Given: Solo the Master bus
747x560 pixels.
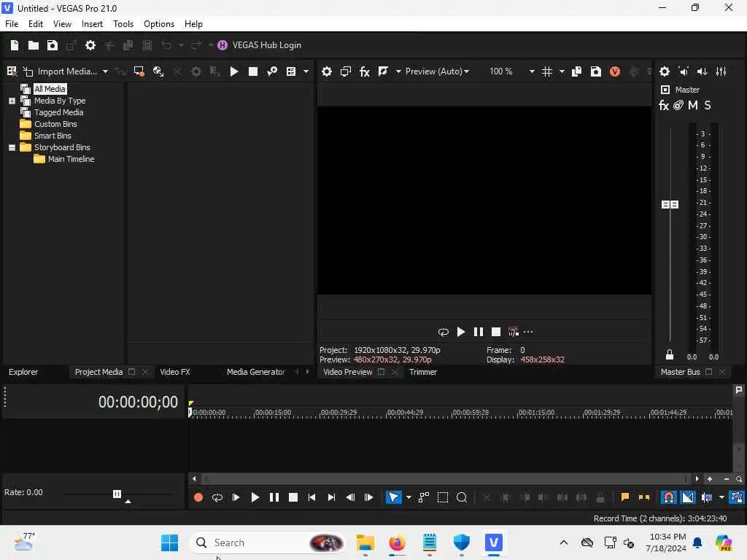Looking at the screenshot, I should [x=708, y=105].
